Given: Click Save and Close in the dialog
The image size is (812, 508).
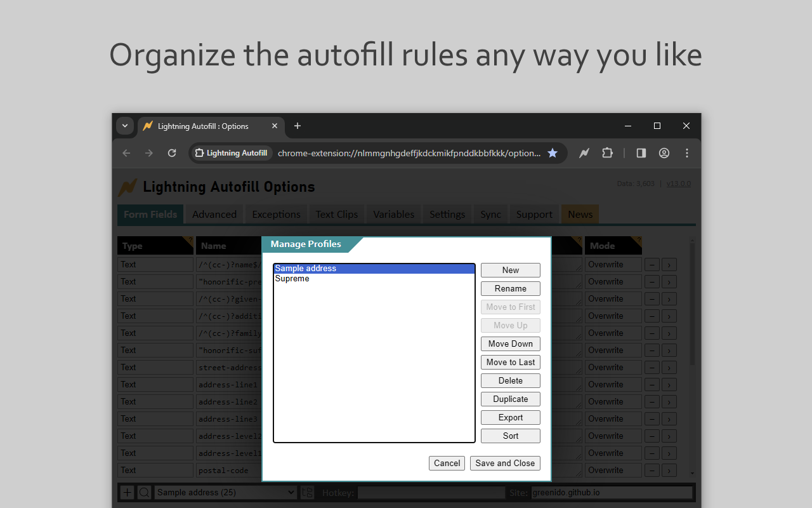Looking at the screenshot, I should click(x=505, y=463).
